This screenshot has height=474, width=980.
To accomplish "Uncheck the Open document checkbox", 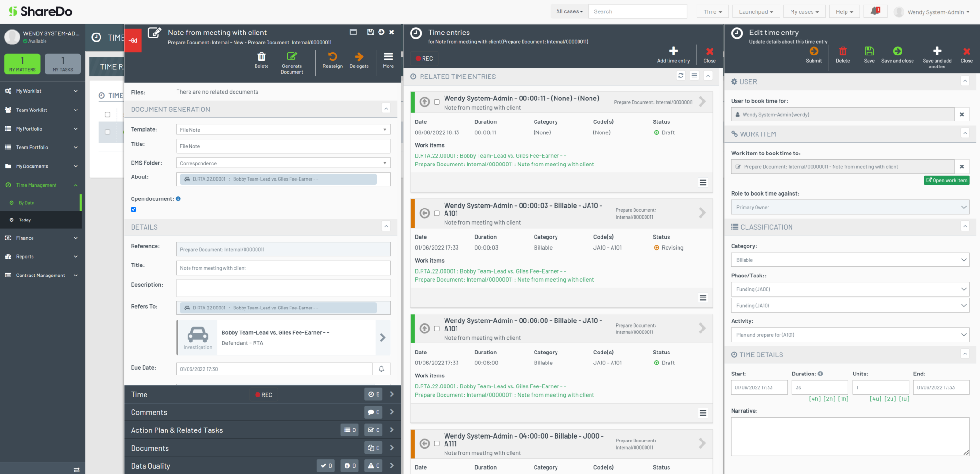I will (x=134, y=209).
